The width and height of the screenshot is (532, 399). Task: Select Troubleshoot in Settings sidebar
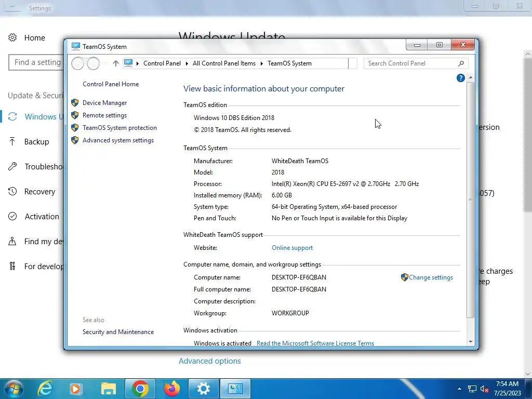coord(44,167)
